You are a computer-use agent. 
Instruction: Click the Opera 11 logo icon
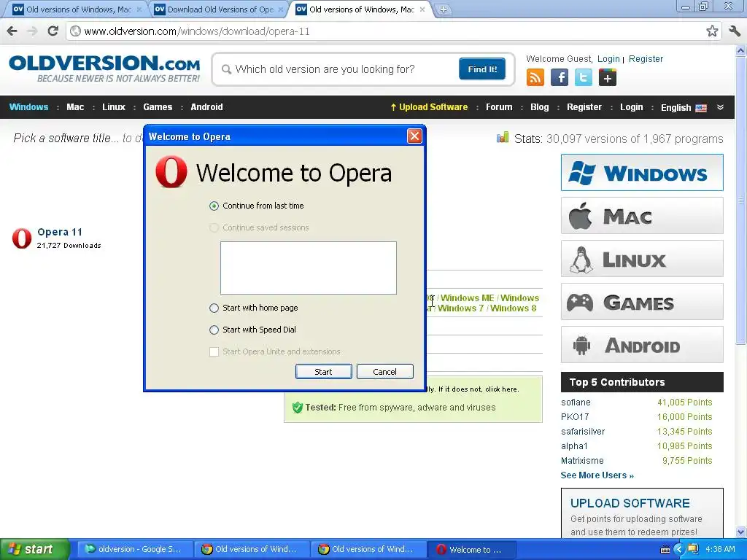click(22, 238)
